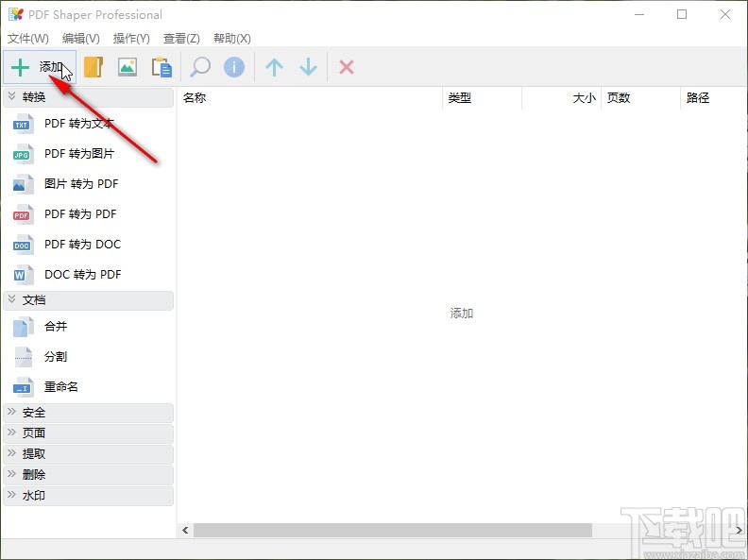Sort by the 大小 column header
Screen dimensions: 748x560
pyautogui.click(x=561, y=98)
